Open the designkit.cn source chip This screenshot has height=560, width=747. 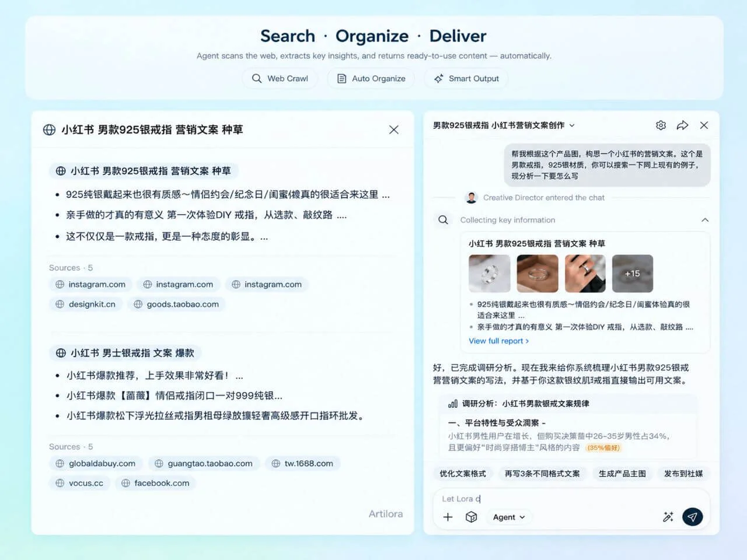tap(85, 304)
